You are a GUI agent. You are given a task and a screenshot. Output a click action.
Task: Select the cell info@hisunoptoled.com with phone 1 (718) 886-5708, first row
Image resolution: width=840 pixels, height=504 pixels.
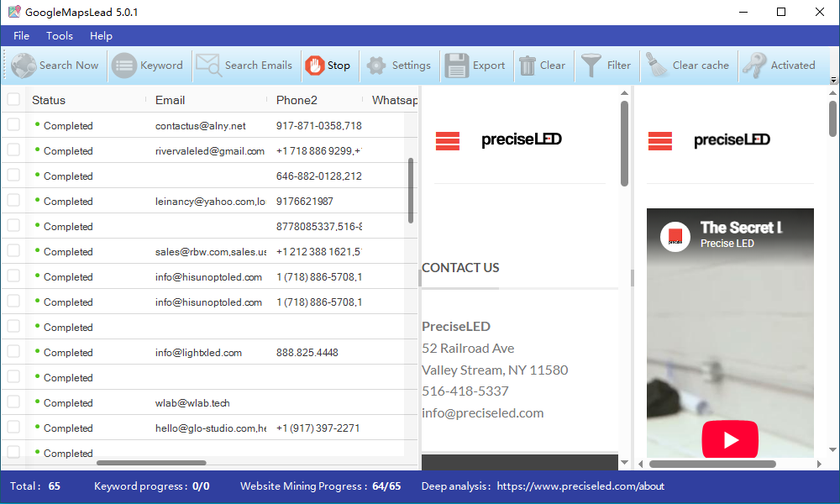(x=208, y=277)
